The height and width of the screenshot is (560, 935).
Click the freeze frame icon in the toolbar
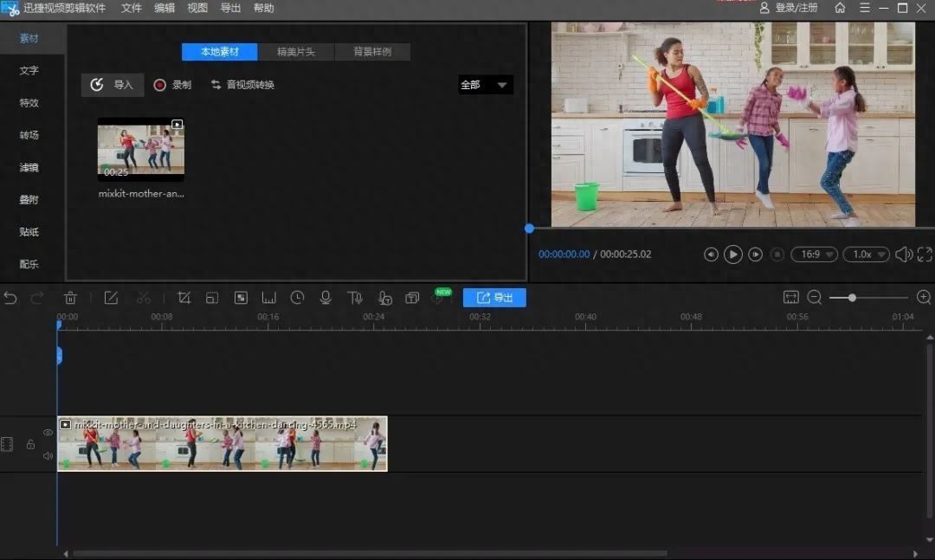point(269,298)
